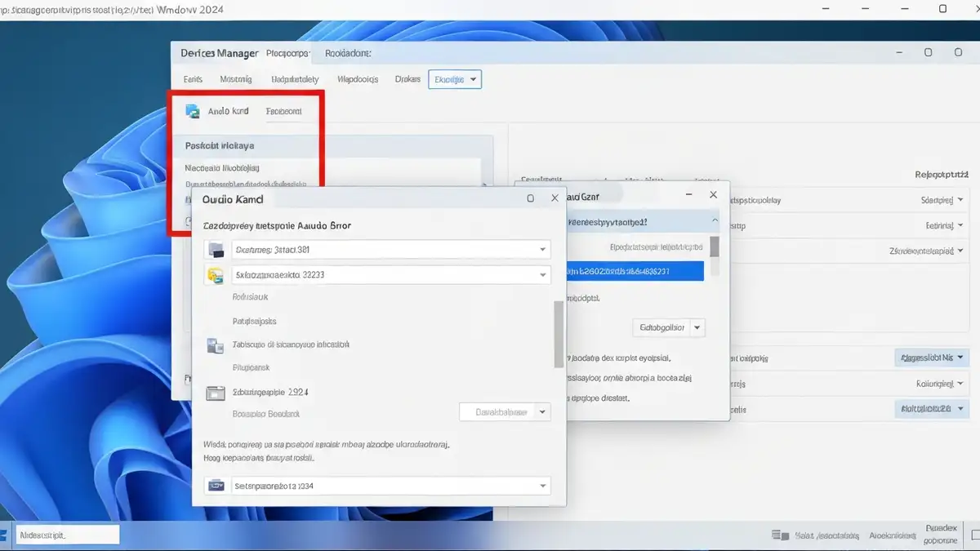Open the Davakbabaeer dropdown in Oudio Kamd dialog
Image resolution: width=980 pixels, height=551 pixels.
[542, 412]
